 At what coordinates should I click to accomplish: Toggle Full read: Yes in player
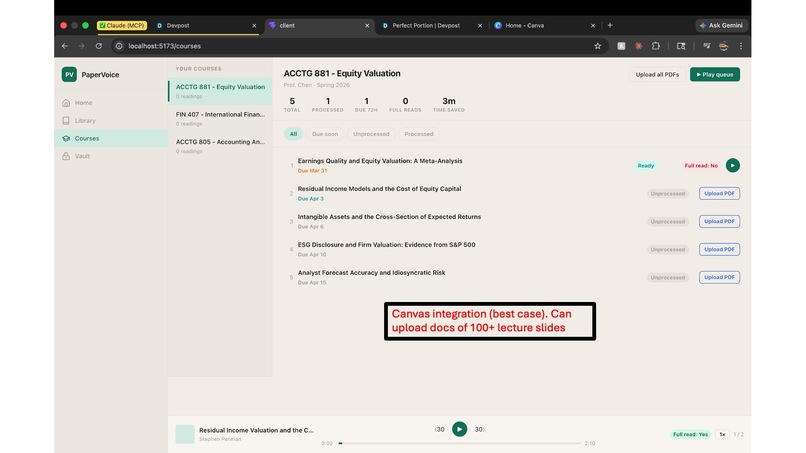[x=690, y=434]
